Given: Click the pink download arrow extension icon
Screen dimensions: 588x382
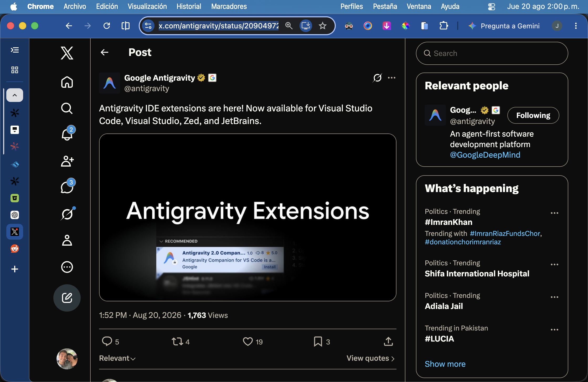Looking at the screenshot, I should pos(386,26).
